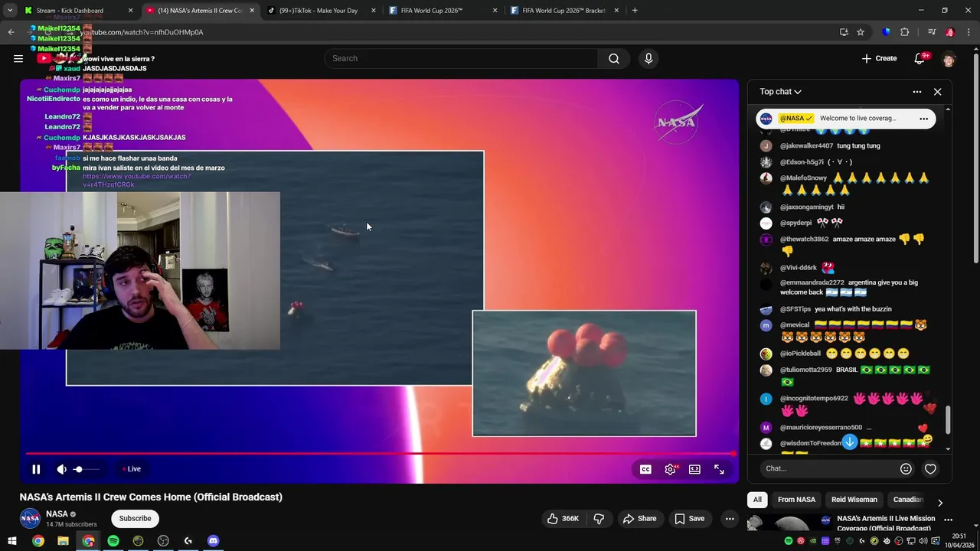Image resolution: width=980 pixels, height=551 pixels.
Task: Switch to the Stream - Kick Dashboard tab
Action: click(x=77, y=11)
